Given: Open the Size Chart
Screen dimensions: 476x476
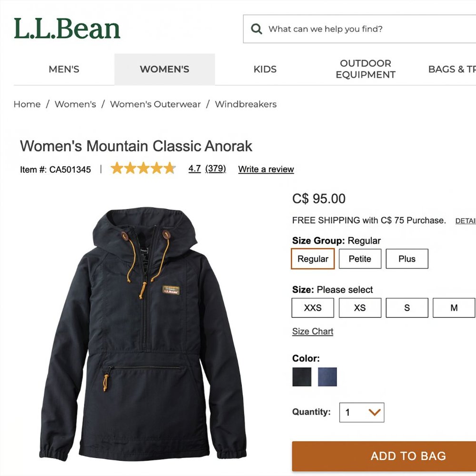Looking at the screenshot, I should coord(312,331).
